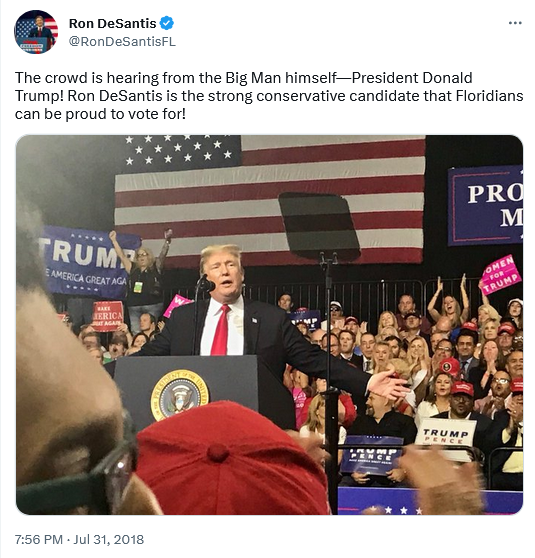The image size is (535, 558).
Task: Click the Ron DeSantis display name
Action: (x=112, y=23)
